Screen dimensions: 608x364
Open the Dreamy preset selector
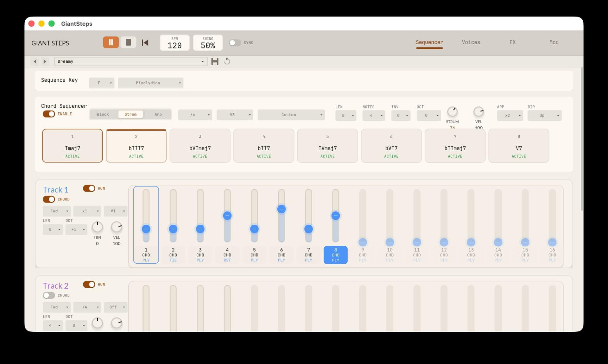(130, 61)
